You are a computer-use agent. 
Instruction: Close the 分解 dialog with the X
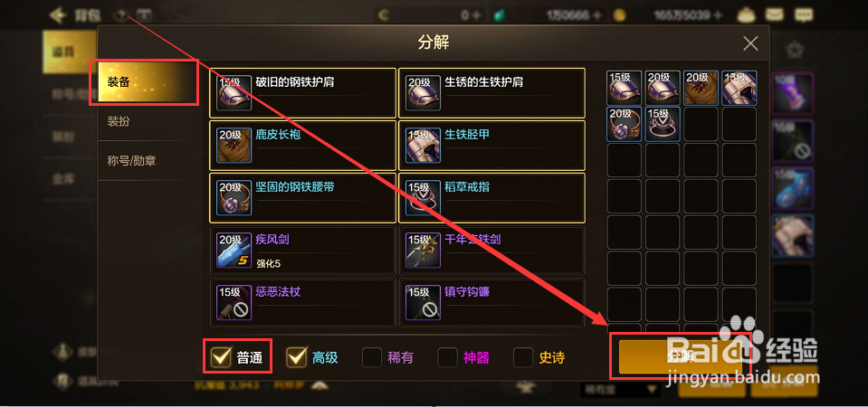(750, 43)
